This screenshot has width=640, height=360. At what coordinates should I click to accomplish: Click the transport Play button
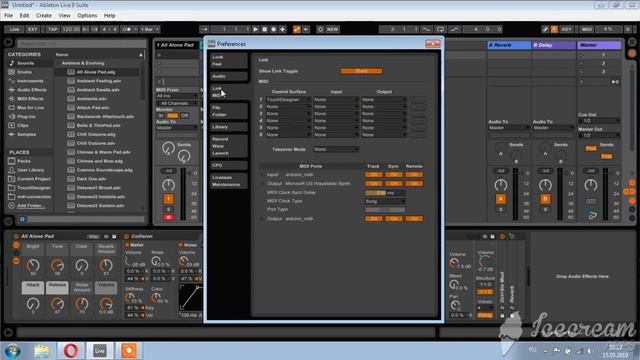[256, 29]
